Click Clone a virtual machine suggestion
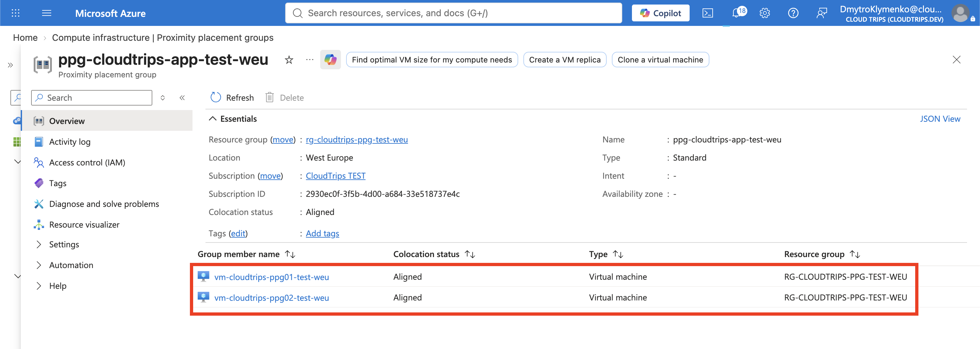Image resolution: width=980 pixels, height=349 pixels. pyautogui.click(x=660, y=60)
